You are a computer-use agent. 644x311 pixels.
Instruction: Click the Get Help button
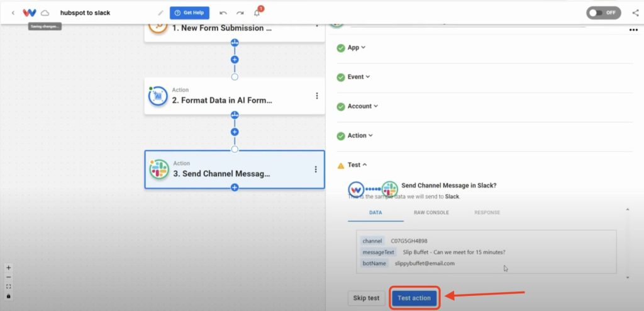point(189,13)
